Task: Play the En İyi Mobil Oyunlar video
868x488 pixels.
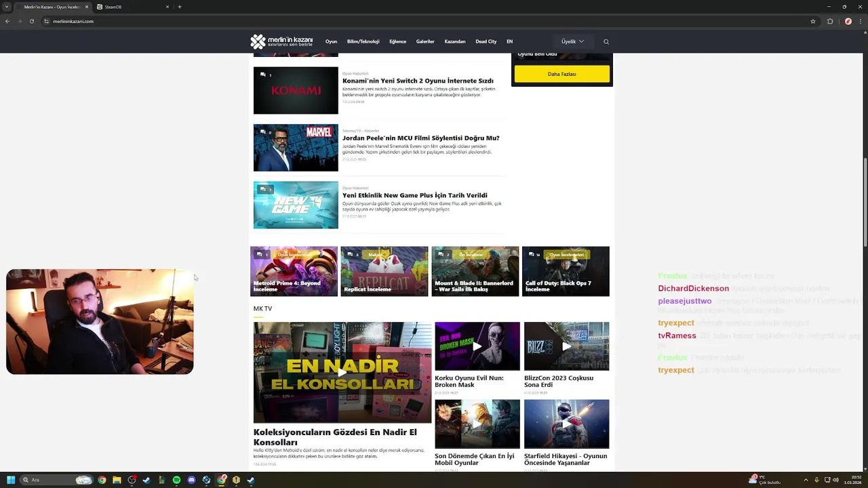Action: [477, 424]
